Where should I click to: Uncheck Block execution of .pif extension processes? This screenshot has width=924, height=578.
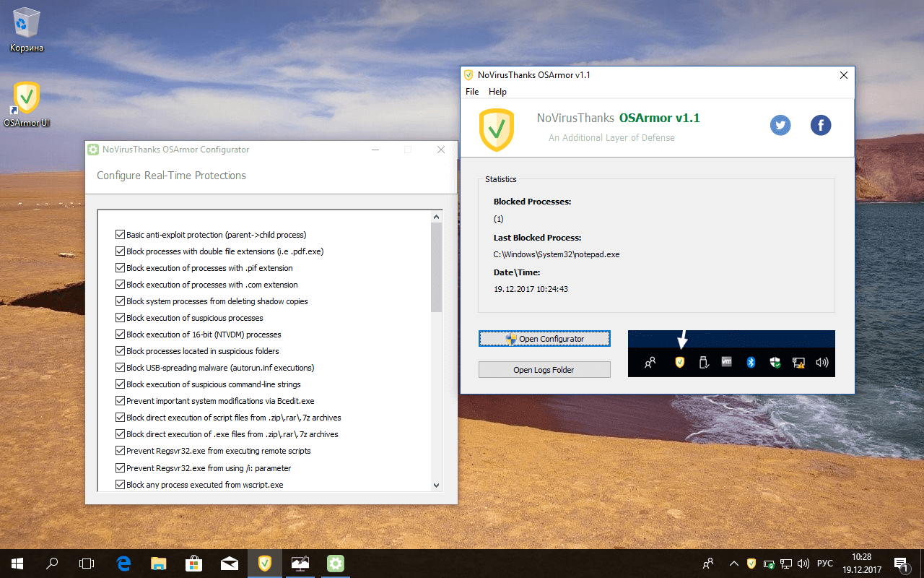121,268
